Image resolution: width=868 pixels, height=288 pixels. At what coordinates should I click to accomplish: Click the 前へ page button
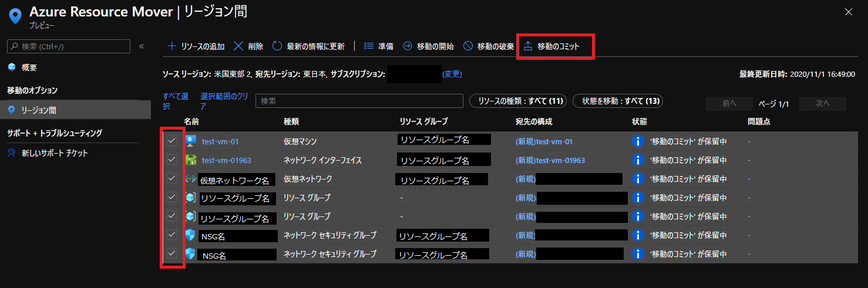click(729, 103)
